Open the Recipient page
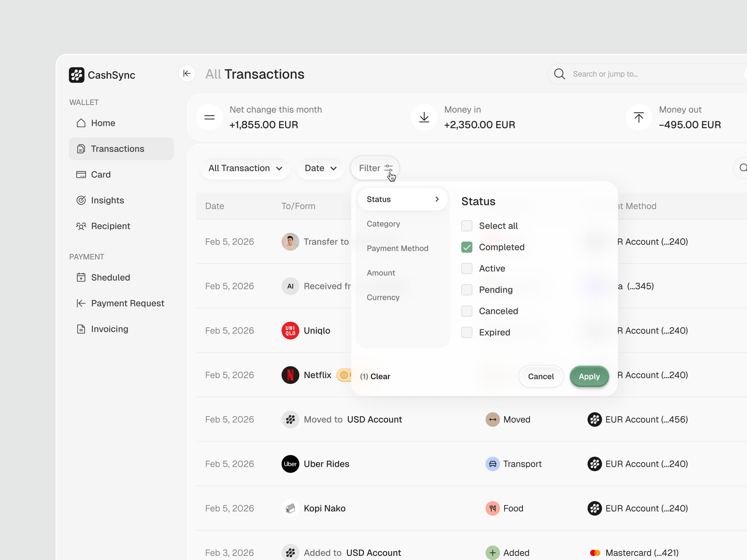 point(110,226)
